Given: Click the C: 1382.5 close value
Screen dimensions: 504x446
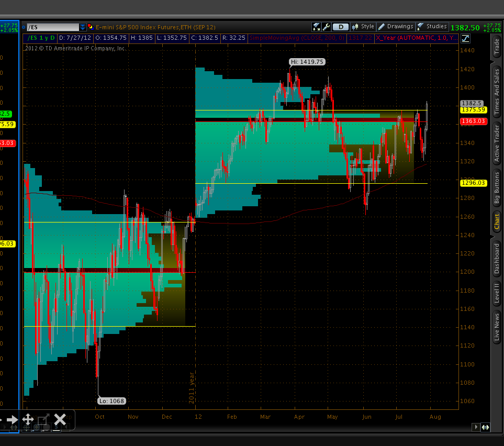Looking at the screenshot, I should [205, 38].
